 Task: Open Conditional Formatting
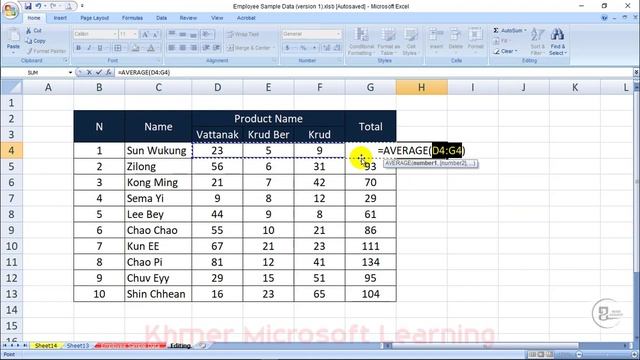[361, 42]
